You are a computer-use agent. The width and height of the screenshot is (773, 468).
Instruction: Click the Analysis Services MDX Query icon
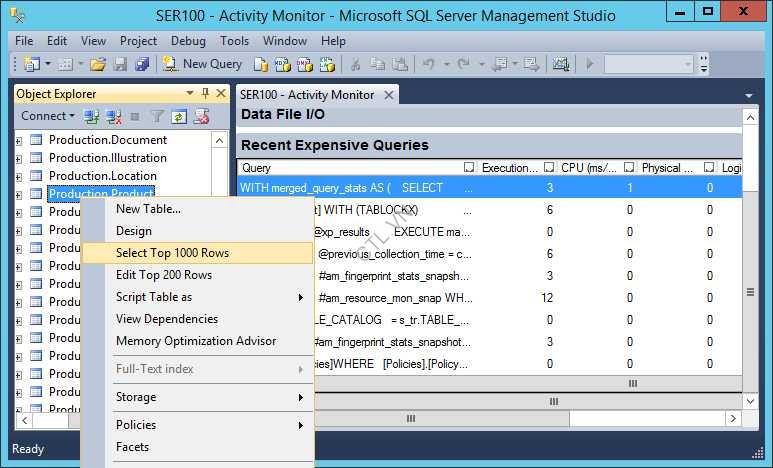click(x=282, y=65)
